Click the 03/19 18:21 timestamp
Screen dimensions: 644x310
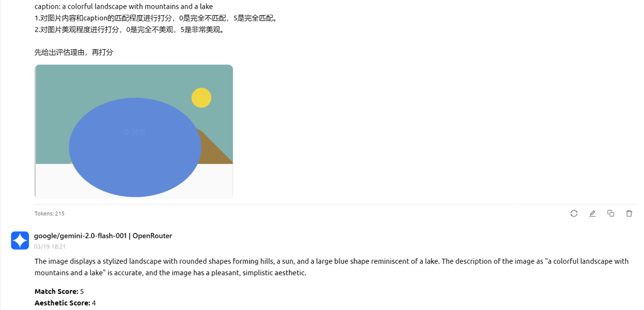click(48, 246)
